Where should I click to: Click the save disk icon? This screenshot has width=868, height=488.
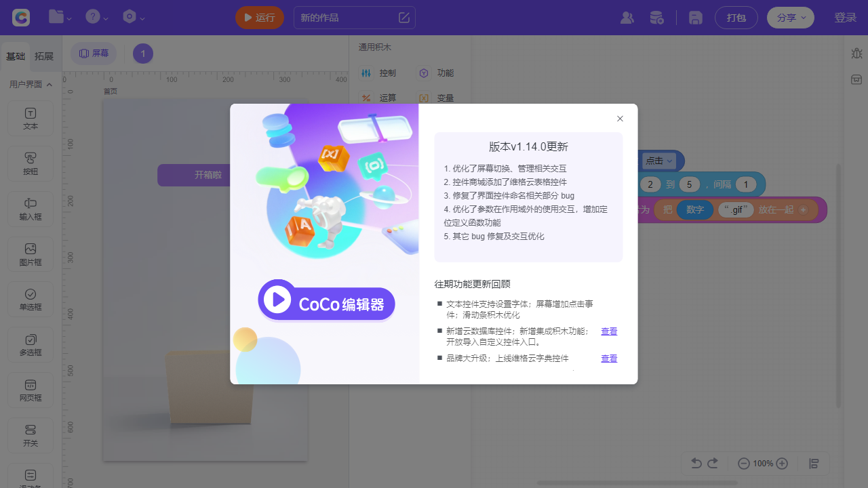(695, 18)
